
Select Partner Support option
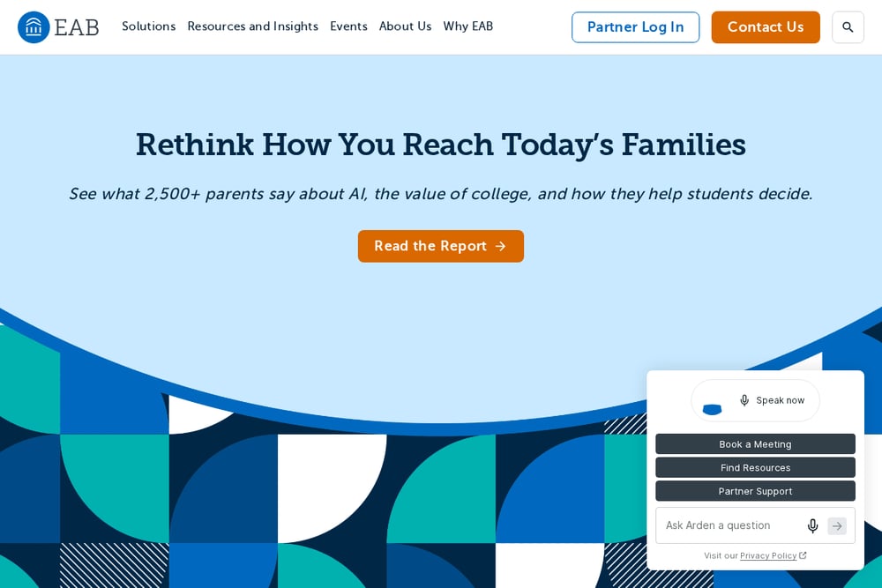[756, 491]
